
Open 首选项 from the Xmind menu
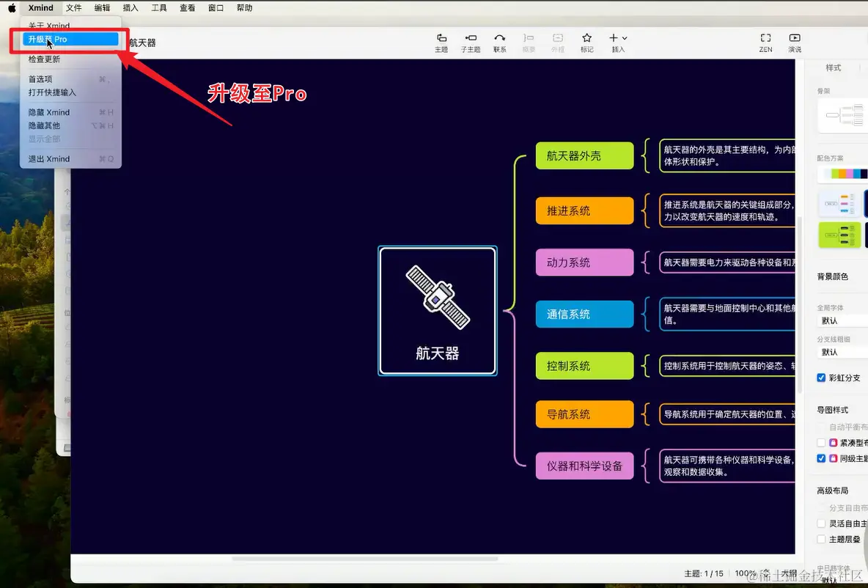70,79
